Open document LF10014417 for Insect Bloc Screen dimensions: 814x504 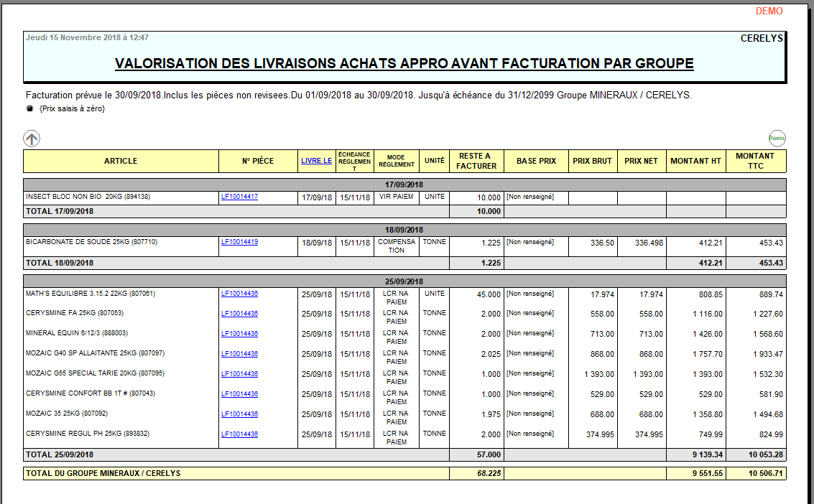tap(239, 197)
